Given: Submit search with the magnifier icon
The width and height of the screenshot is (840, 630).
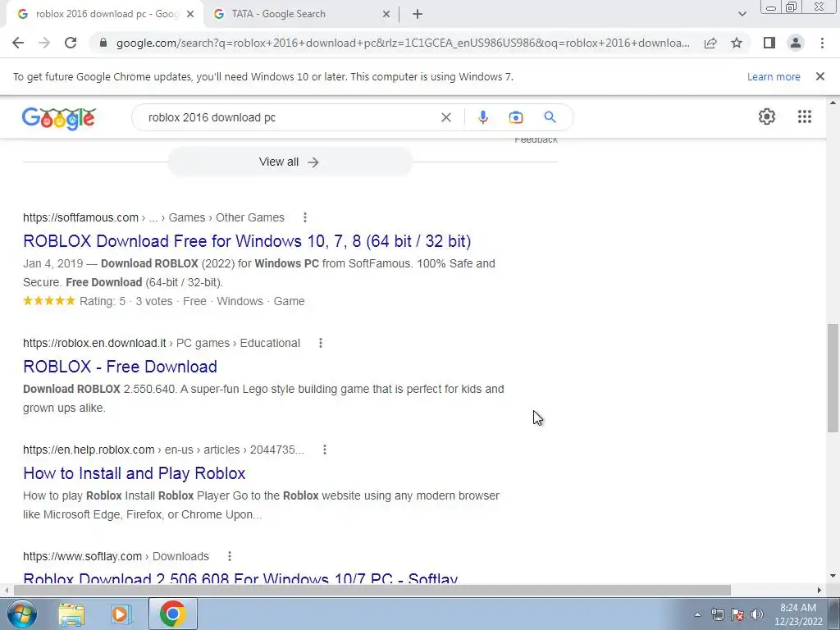Looking at the screenshot, I should [550, 116].
